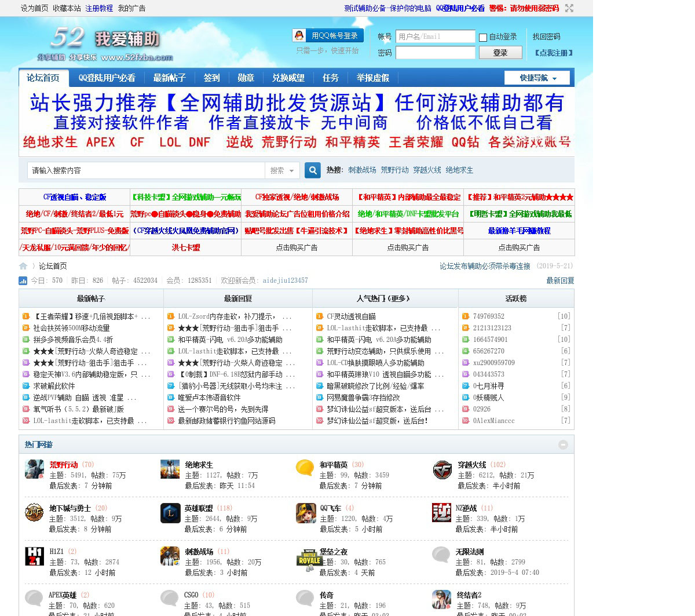This screenshot has height=616, width=695.
Task: Open the 穿越火线 CF forum icon
Action: (442, 469)
